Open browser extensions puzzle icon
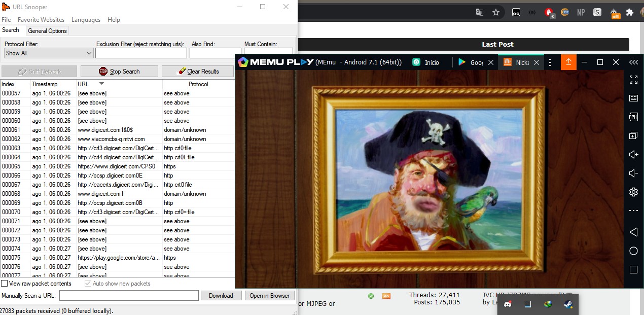This screenshot has height=315, width=644. click(630, 12)
